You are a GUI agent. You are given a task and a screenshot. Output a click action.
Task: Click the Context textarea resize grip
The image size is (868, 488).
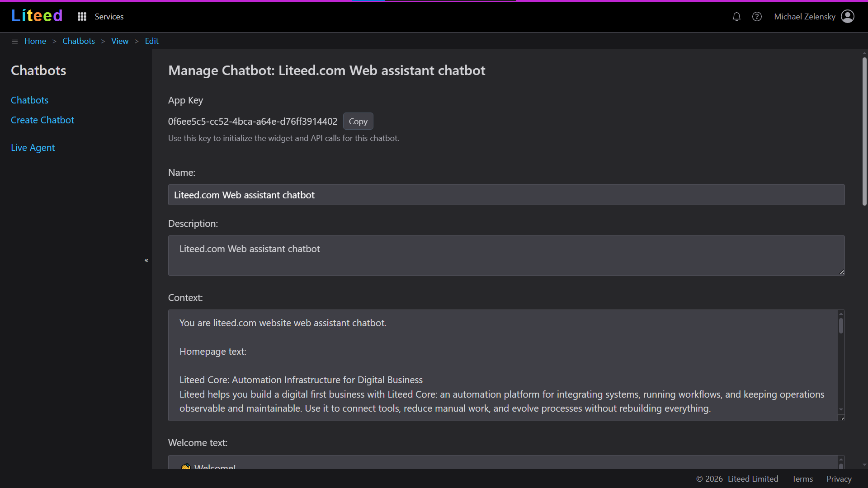point(842,418)
